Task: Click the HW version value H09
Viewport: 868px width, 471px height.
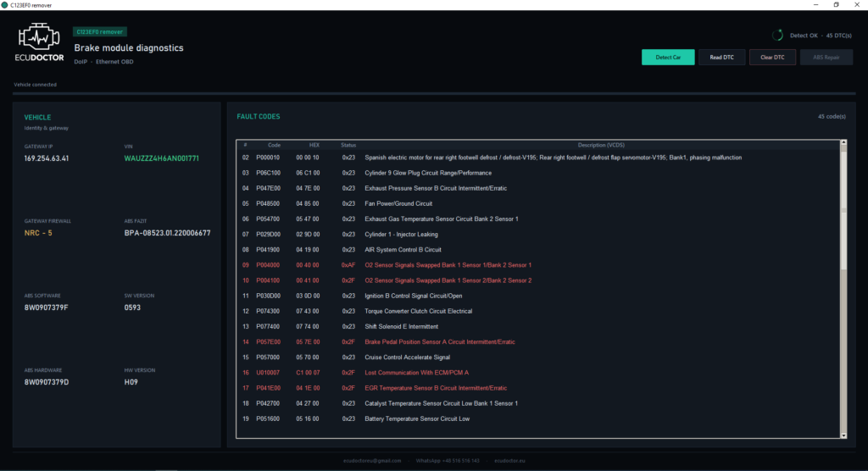Action: 131,382
